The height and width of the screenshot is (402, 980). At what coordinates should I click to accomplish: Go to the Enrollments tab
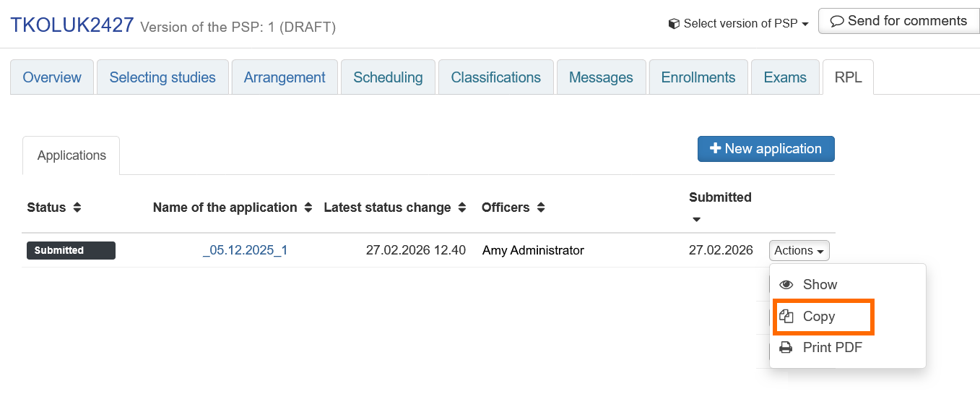coord(698,77)
